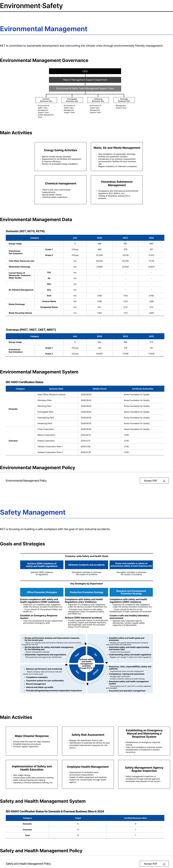Open the Energy Saving Activities card
This screenshot has height=868, width=173.
click(61, 156)
